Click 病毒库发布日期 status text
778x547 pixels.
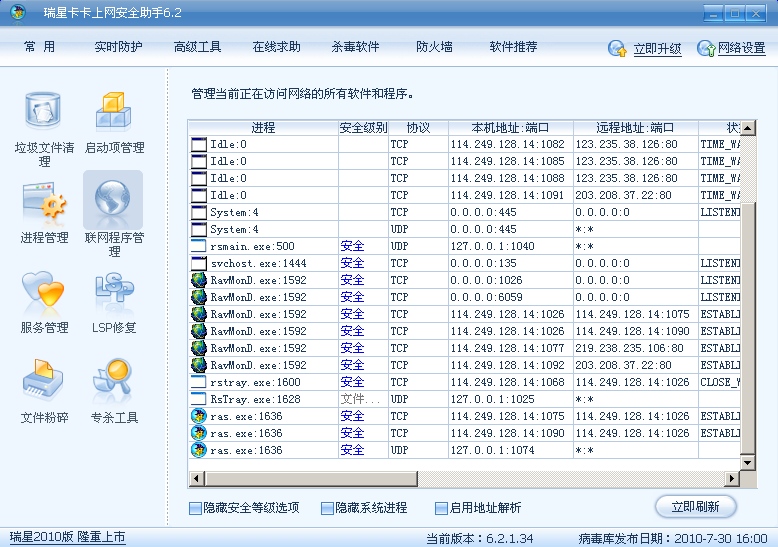(673, 538)
